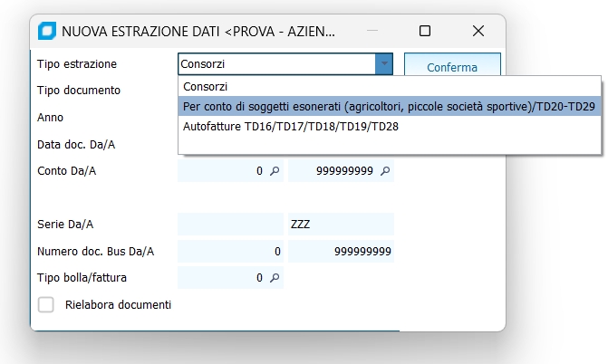Click the Numero doc. Bus Da field
Image resolution: width=608 pixels, height=364 pixels.
tap(231, 251)
